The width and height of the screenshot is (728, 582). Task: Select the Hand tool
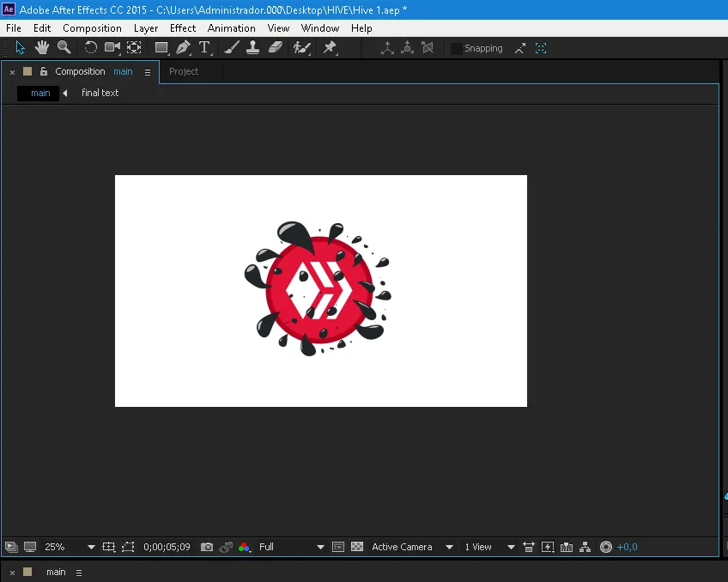click(x=42, y=47)
